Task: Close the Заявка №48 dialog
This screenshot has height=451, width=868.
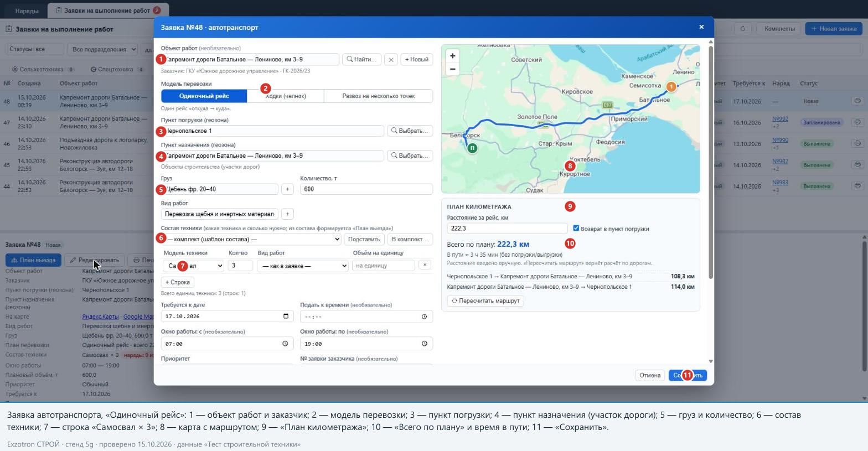Action: [x=701, y=27]
